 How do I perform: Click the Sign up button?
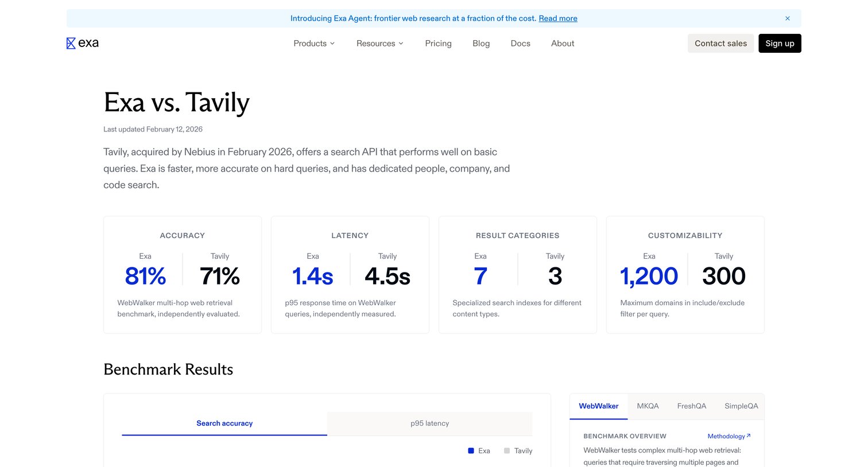(x=780, y=44)
